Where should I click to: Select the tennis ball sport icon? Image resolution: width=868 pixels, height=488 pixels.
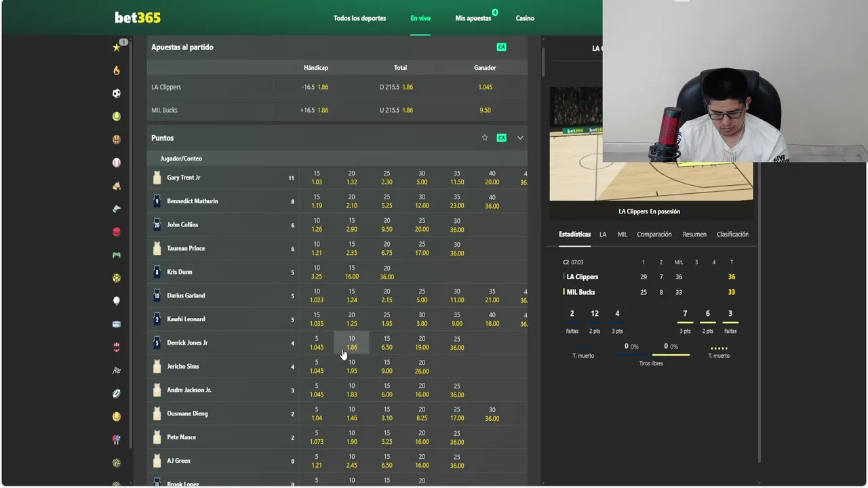pos(117,117)
